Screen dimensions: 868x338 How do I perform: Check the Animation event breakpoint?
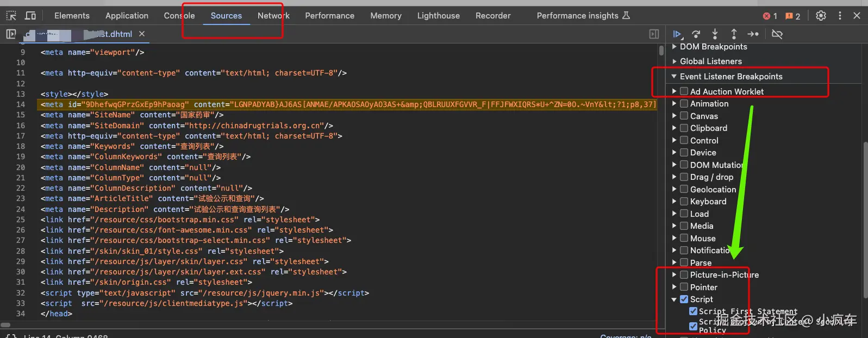point(684,103)
